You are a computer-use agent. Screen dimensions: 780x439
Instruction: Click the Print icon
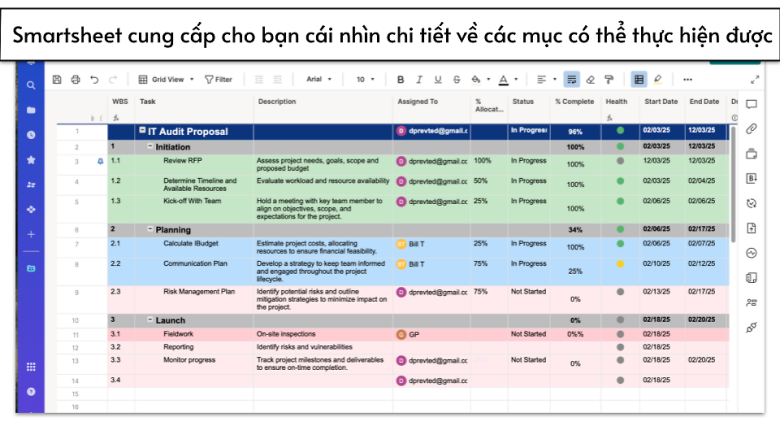click(75, 80)
